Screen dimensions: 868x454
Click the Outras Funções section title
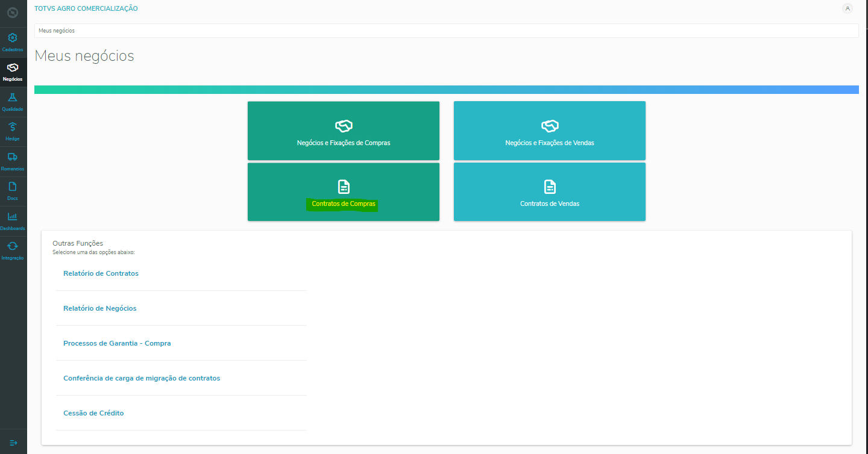pyautogui.click(x=78, y=243)
